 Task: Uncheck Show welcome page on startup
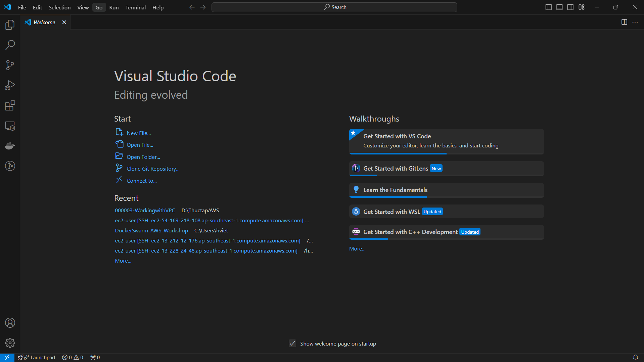point(292,344)
